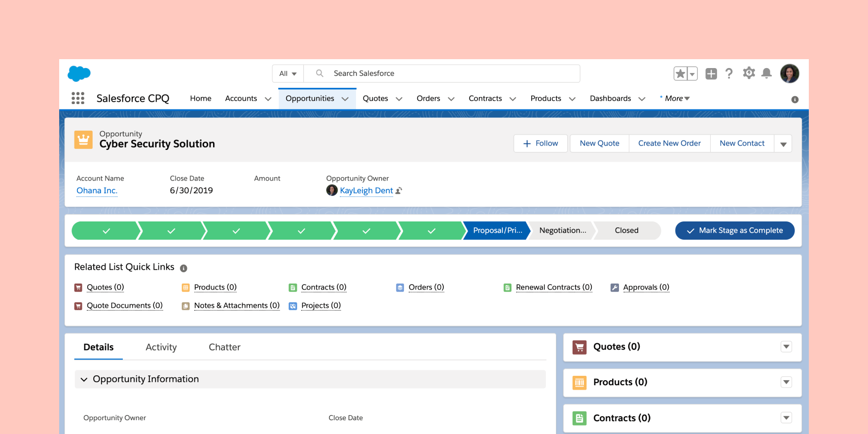The width and height of the screenshot is (868, 434).
Task: Select the Negotiation... stage in path
Action: 563,231
